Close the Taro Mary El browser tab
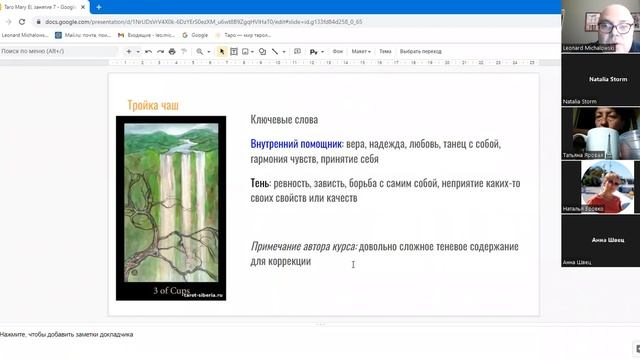This screenshot has width=640, height=360. [x=83, y=7]
